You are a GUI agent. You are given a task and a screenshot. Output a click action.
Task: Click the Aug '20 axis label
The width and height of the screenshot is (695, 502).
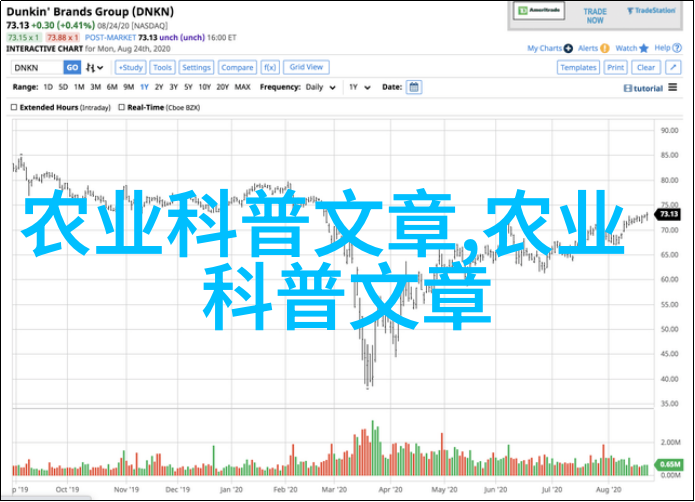click(x=609, y=490)
